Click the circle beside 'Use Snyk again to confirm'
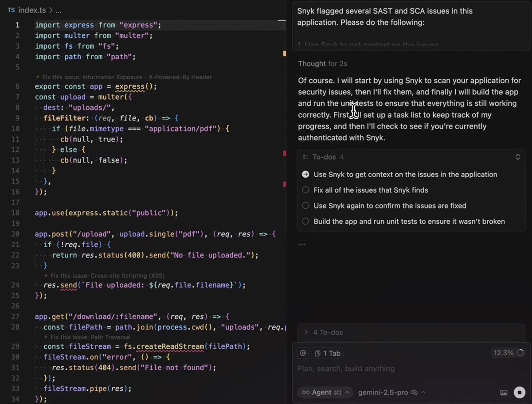Screen dimensions: 532x404 (305, 206)
